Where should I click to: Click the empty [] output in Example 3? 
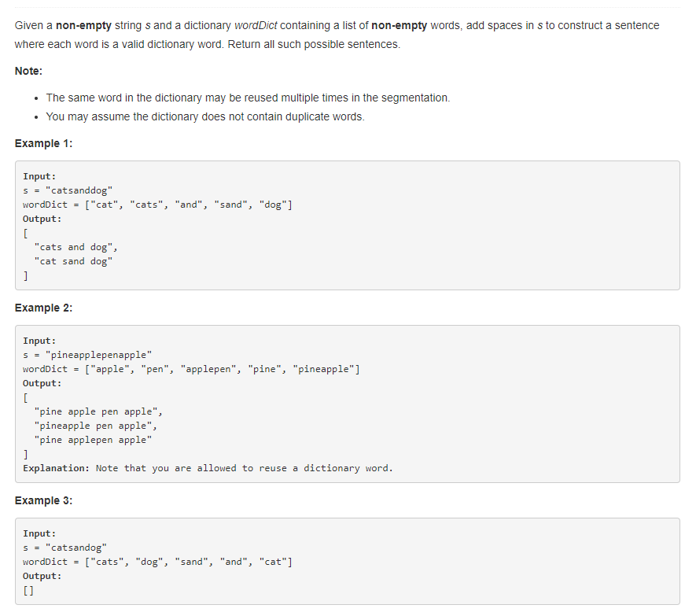tap(28, 590)
